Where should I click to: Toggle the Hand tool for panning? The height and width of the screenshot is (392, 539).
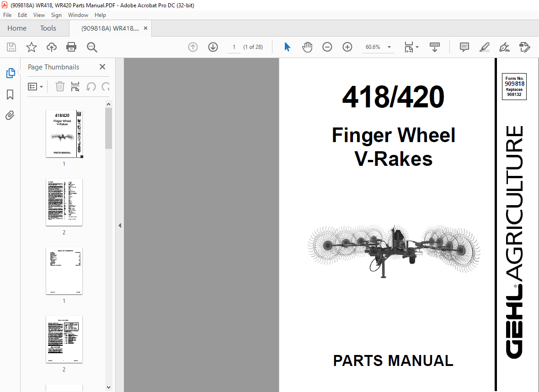pyautogui.click(x=307, y=47)
